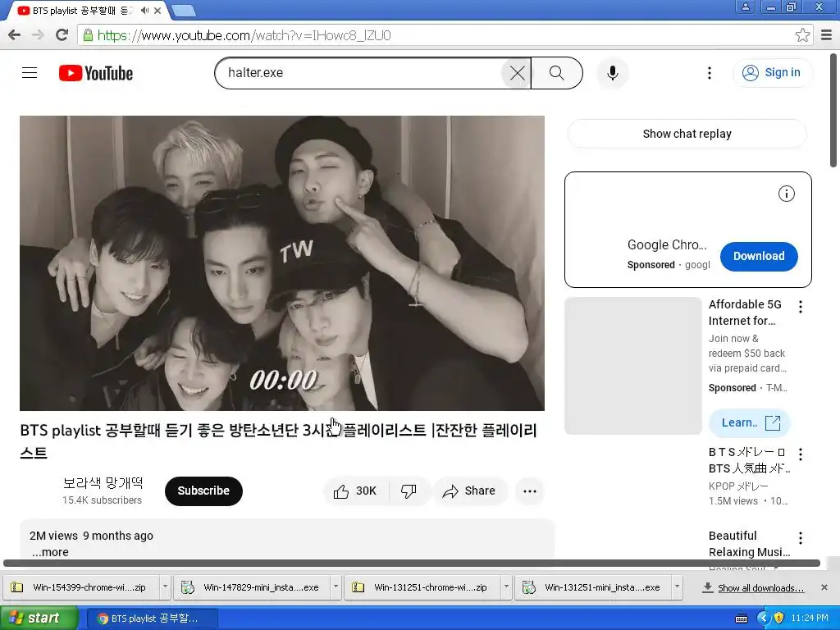Expand description with ...more
Screen dimensions: 840x630
(50, 552)
